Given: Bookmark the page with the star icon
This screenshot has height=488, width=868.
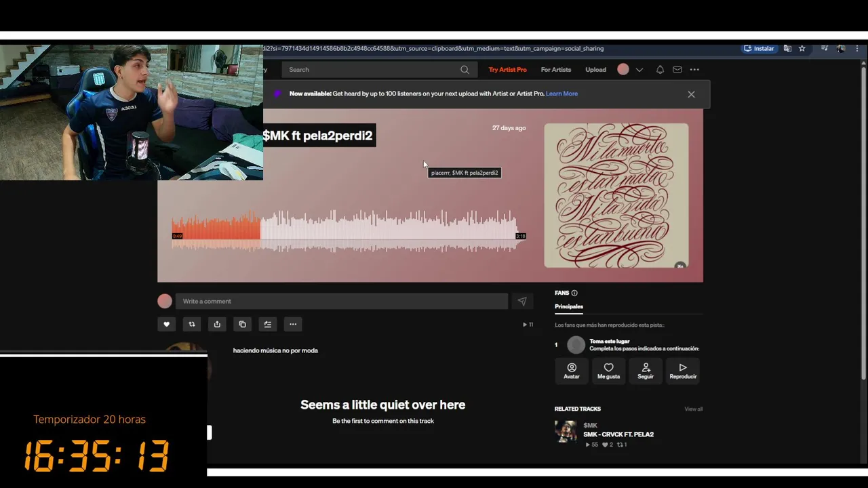Looking at the screenshot, I should pyautogui.click(x=802, y=48).
